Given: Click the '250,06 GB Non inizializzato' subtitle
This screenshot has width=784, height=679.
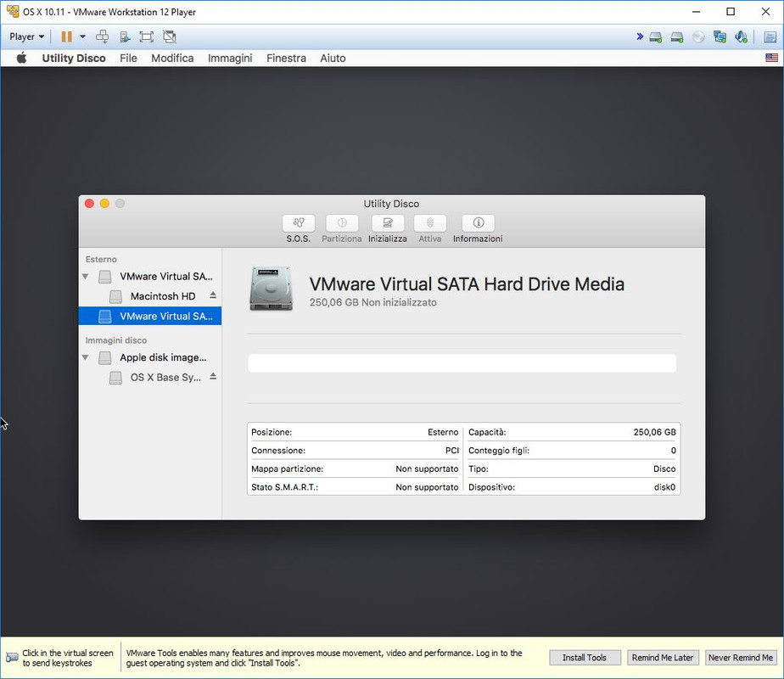Looking at the screenshot, I should [373, 302].
